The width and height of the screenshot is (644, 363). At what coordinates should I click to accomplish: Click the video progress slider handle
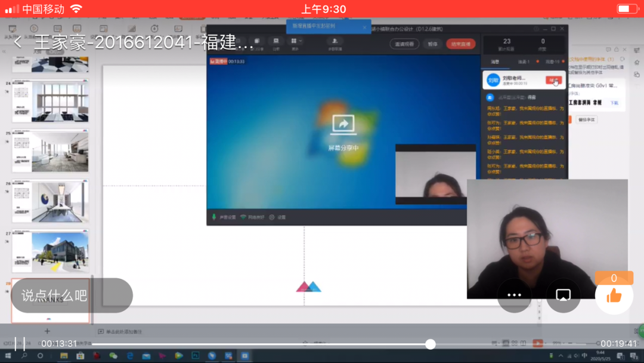(430, 344)
